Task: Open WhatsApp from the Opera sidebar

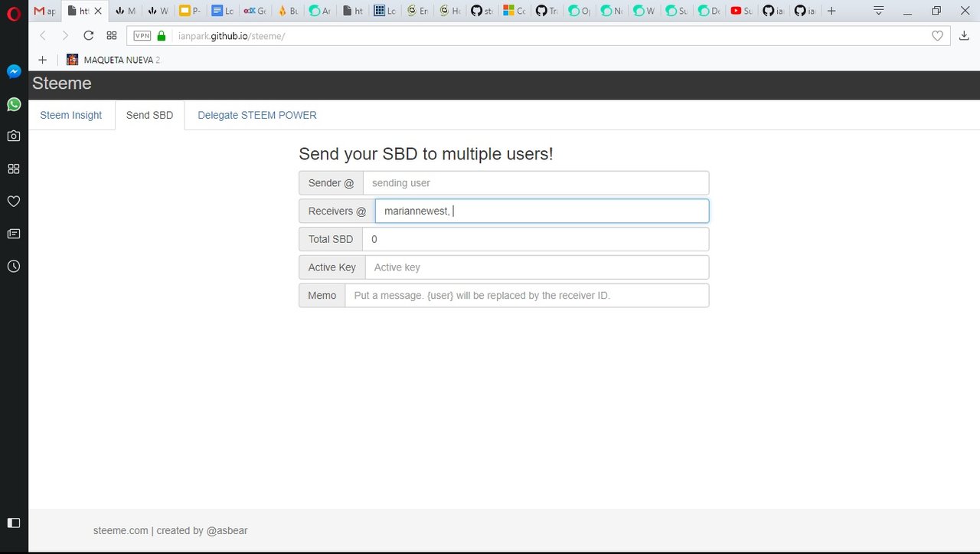Action: [14, 104]
